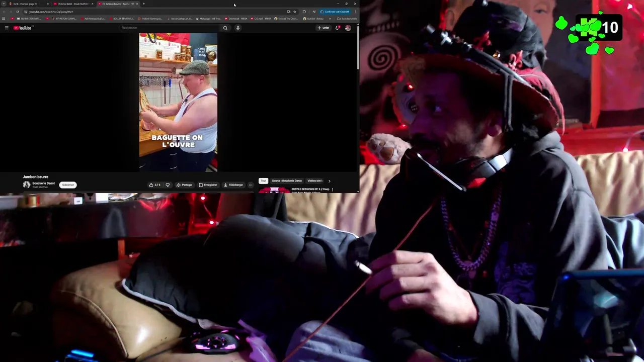This screenshot has width=644, height=362.
Task: Click the Jambon beurre video player
Action: pos(178,102)
